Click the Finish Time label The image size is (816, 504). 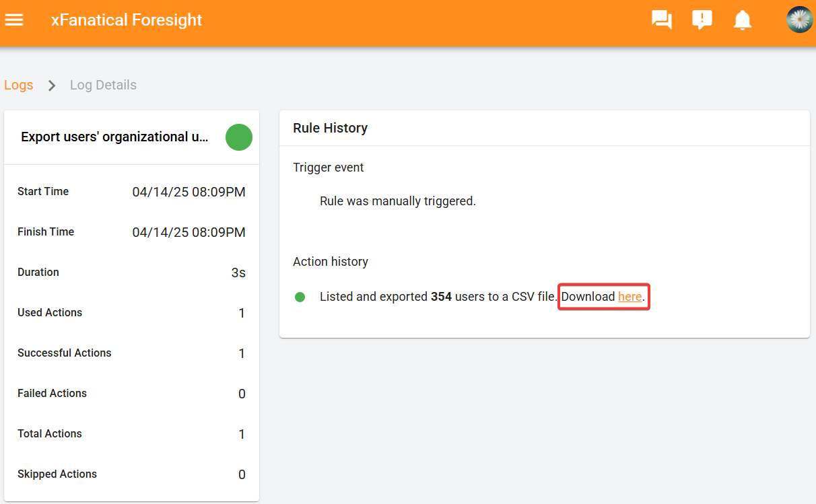[46, 232]
